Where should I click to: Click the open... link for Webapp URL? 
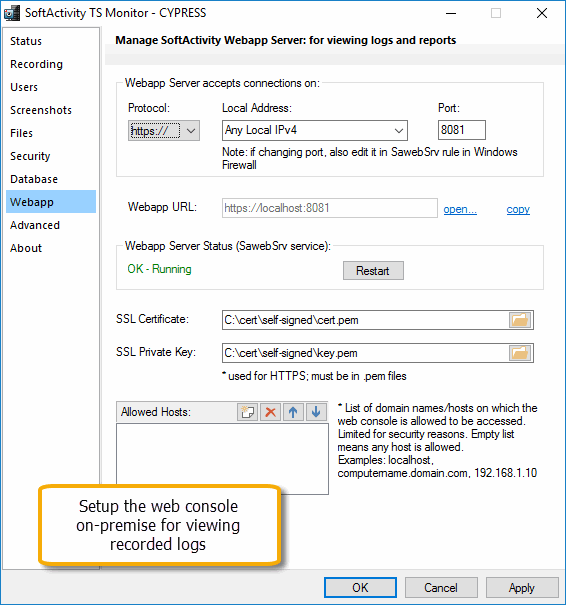coord(460,209)
